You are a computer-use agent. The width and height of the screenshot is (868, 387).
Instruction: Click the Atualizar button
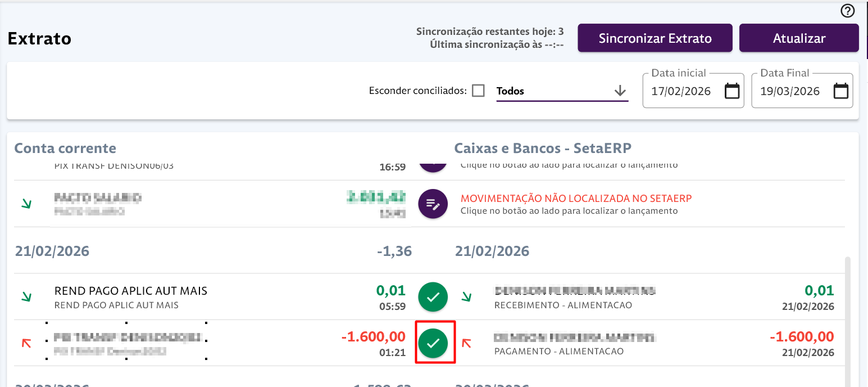click(799, 38)
